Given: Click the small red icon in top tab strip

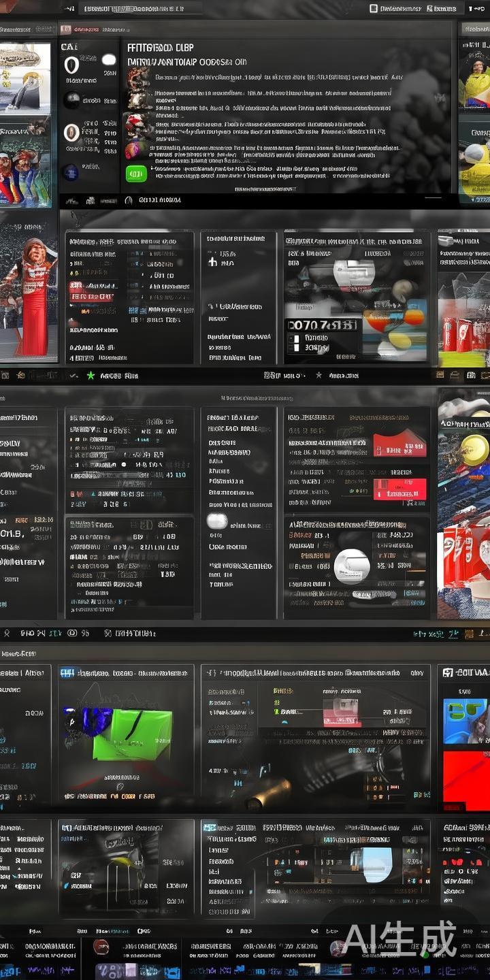Looking at the screenshot, I should click(65, 29).
